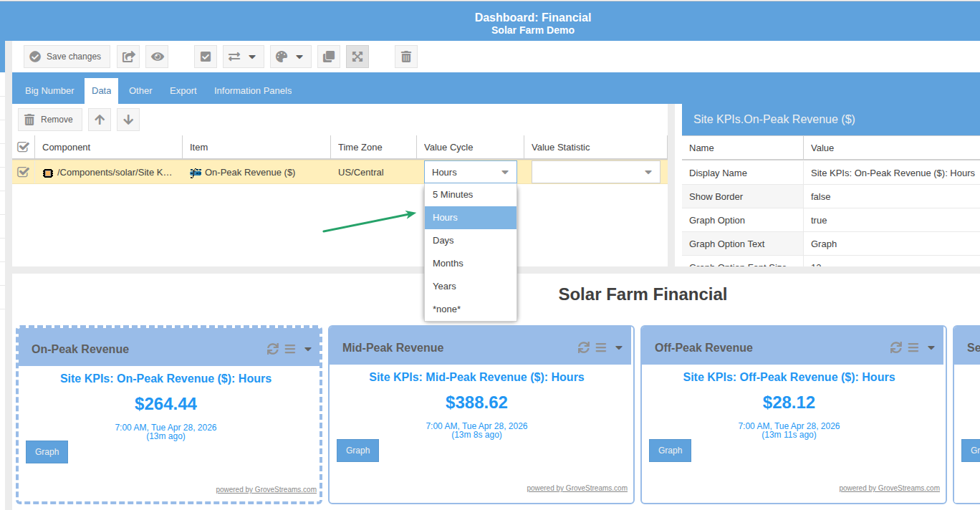Click the duplicate widget icon

pos(329,57)
